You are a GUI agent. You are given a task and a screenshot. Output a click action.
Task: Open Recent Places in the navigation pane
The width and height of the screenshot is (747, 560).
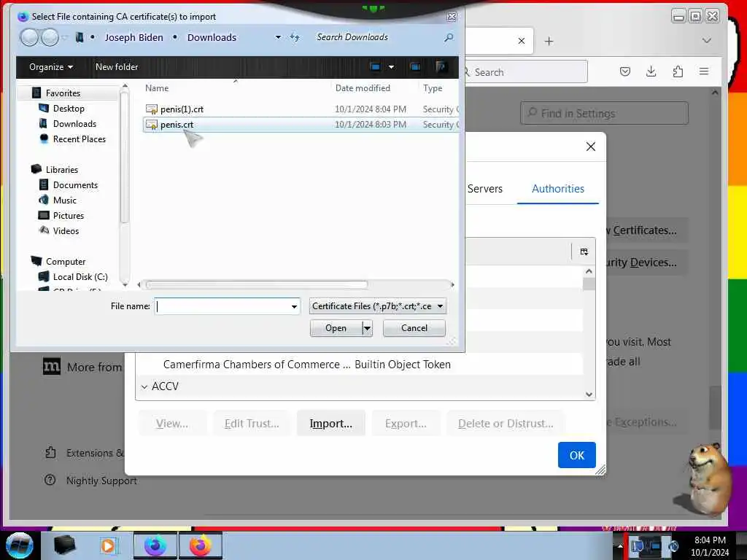click(79, 139)
